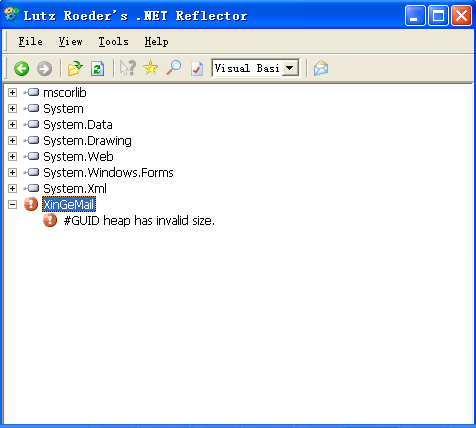Open the Help menu
Viewport: 476px width, 428px height.
click(156, 41)
